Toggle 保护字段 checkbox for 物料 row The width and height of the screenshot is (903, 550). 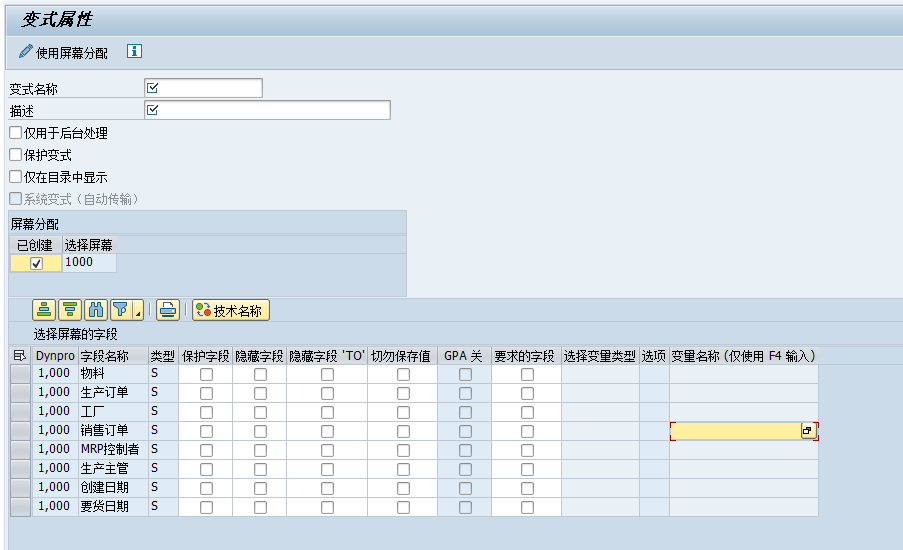click(206, 374)
